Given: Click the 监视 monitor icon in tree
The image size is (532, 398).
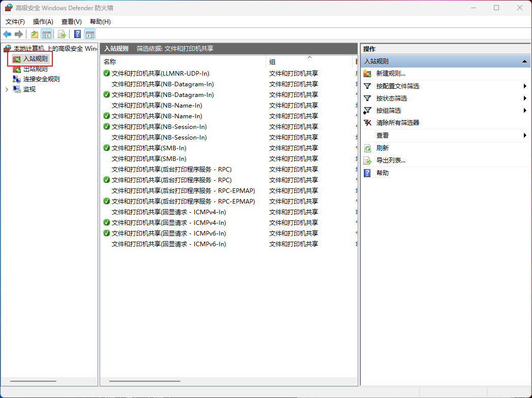Looking at the screenshot, I should pos(17,89).
